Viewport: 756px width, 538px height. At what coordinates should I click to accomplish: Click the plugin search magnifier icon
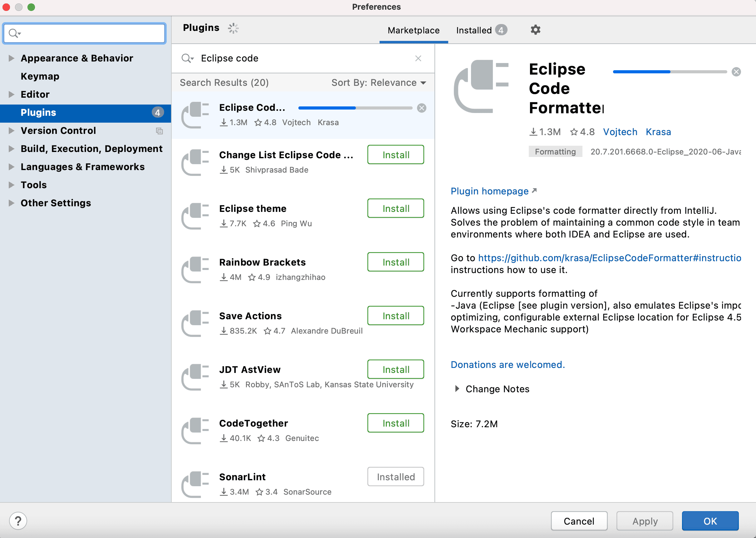[187, 58]
